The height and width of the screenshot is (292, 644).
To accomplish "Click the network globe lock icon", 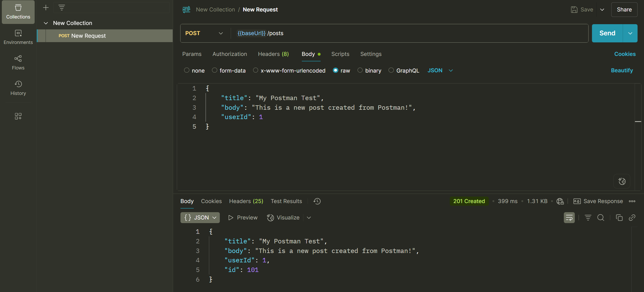I will (560, 201).
